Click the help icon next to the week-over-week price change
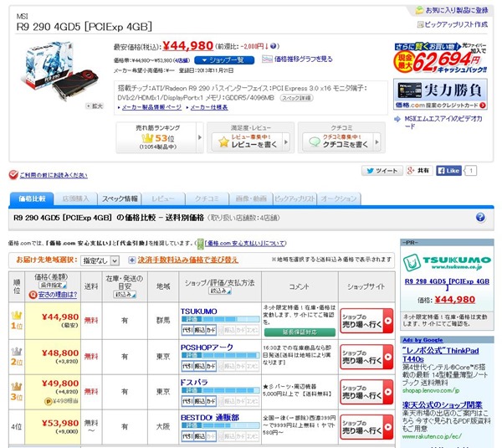 (273, 46)
